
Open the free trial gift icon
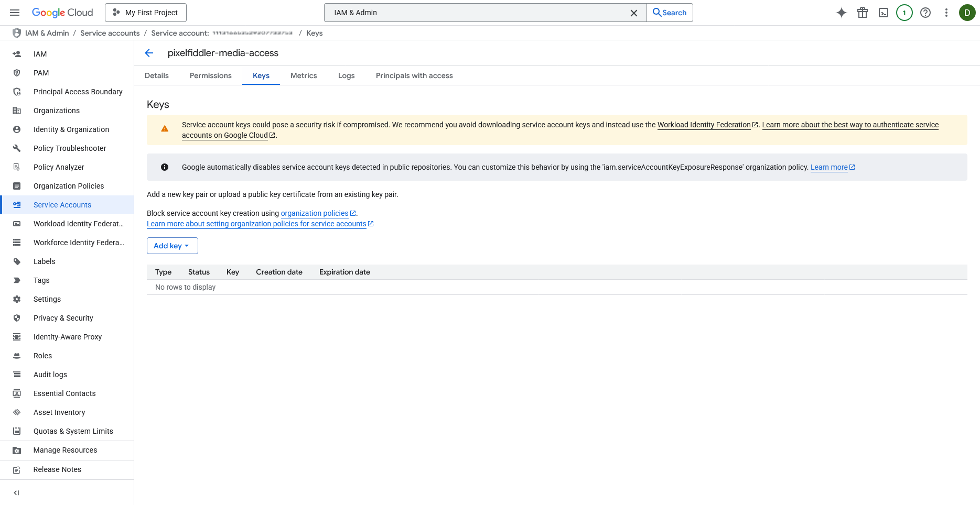[862, 13]
